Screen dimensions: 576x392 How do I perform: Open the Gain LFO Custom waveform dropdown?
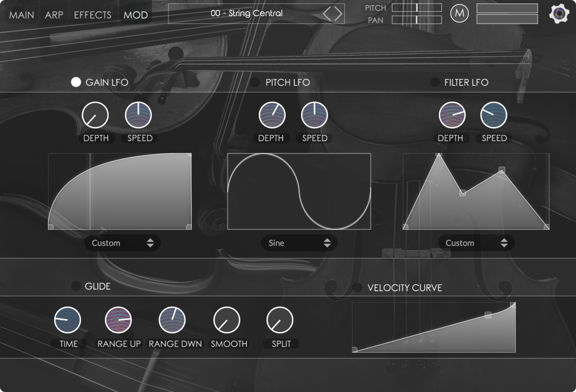click(x=122, y=243)
